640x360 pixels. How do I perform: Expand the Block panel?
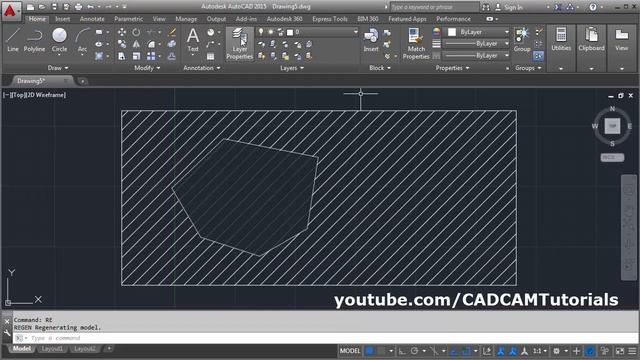click(x=380, y=68)
